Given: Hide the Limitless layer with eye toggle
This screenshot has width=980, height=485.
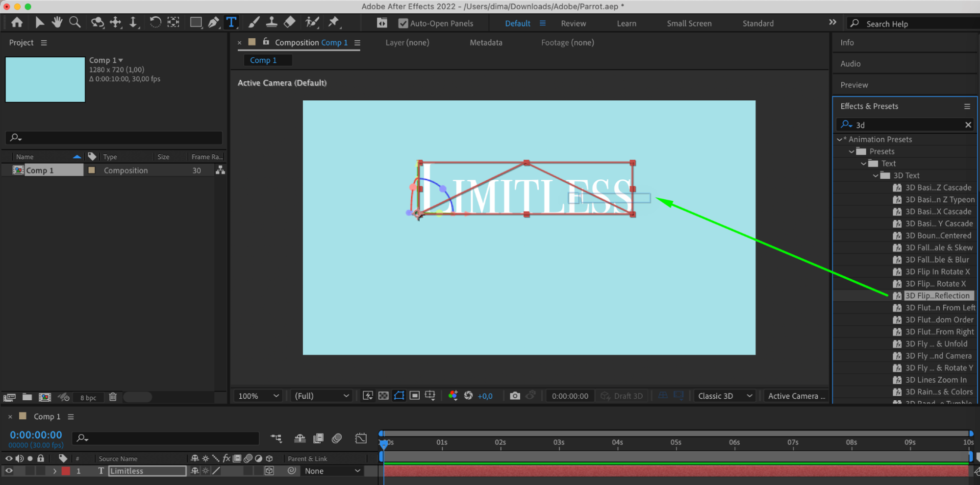Looking at the screenshot, I should (x=9, y=471).
